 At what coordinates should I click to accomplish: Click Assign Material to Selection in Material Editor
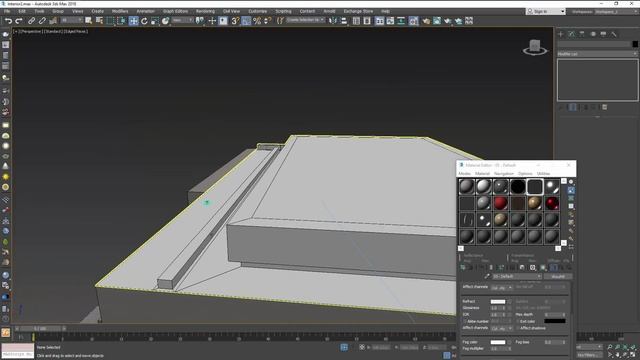point(480,268)
